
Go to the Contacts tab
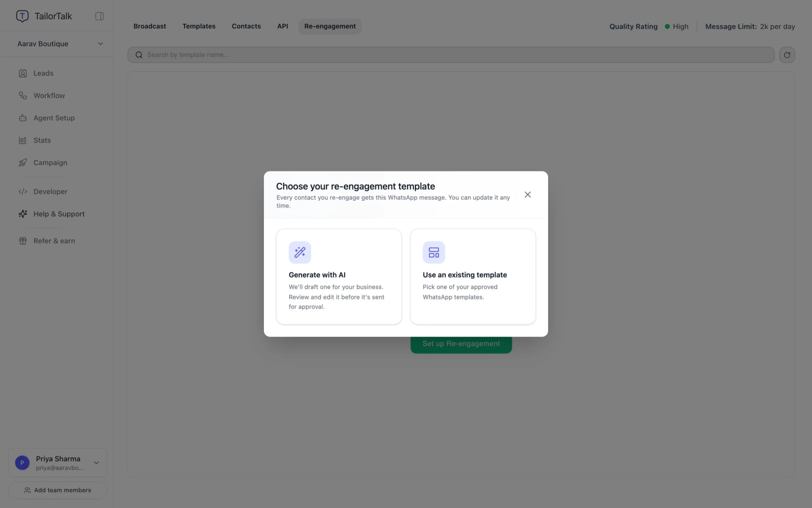tap(246, 26)
